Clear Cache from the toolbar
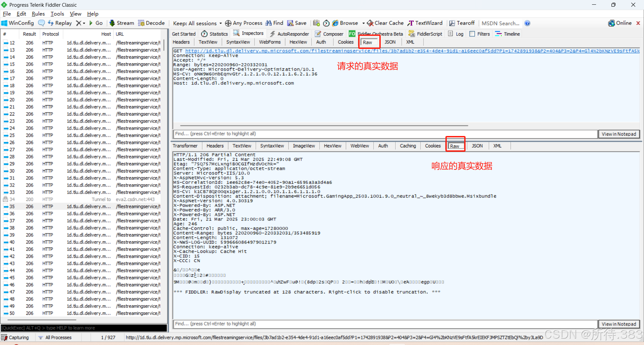This screenshot has height=345, width=644. coord(385,23)
